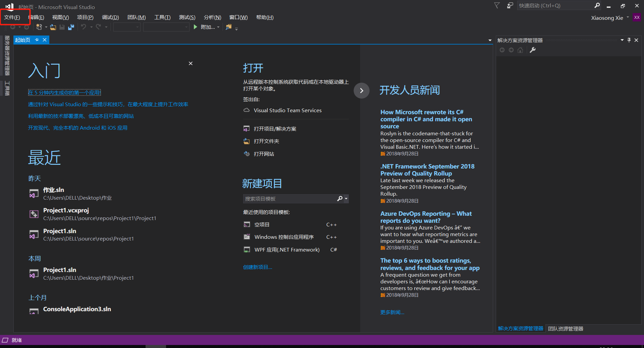
Task: Click the Open File folder icon
Action: pyautogui.click(x=53, y=27)
